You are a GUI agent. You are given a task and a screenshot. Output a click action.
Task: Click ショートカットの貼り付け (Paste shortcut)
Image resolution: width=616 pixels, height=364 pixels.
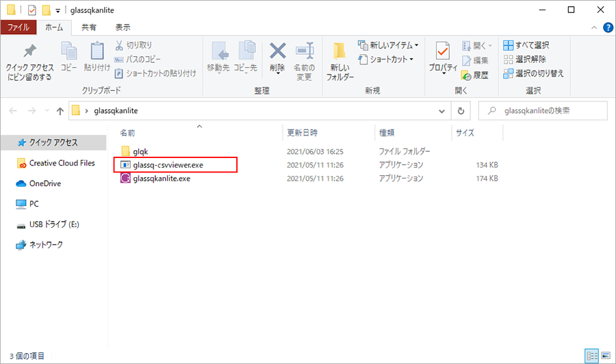pos(155,73)
